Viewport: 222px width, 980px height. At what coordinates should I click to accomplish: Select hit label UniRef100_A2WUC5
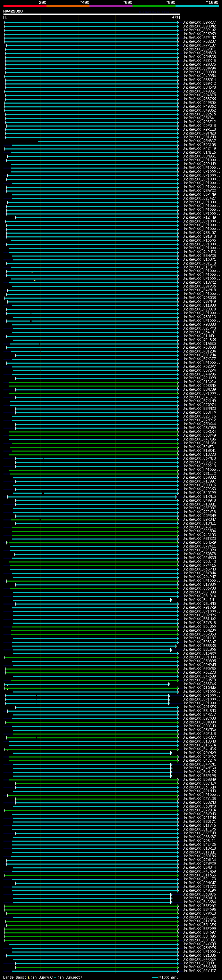(199, 64)
